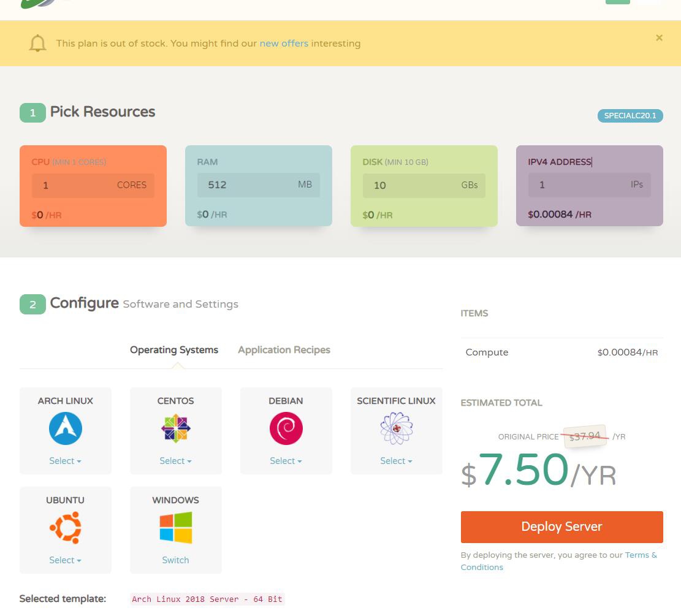Click the CentOS logo icon
681x616 pixels.
pyautogui.click(x=175, y=428)
